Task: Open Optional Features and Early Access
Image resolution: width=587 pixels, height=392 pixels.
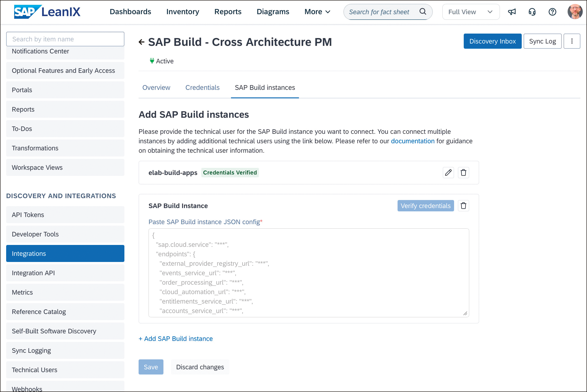Action: 65,70
